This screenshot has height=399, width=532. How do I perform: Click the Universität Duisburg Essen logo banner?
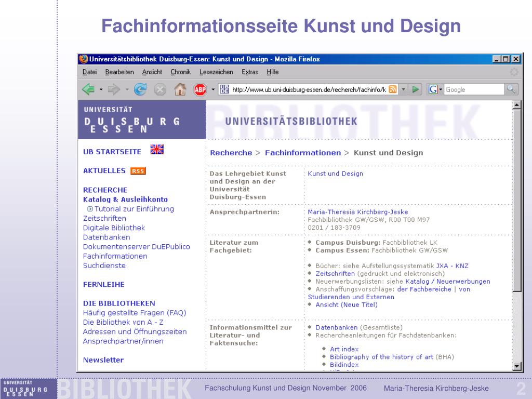(x=142, y=119)
